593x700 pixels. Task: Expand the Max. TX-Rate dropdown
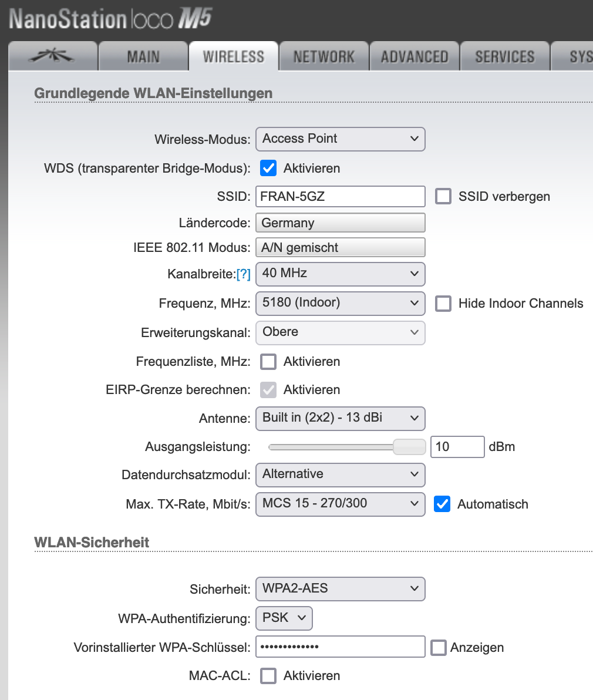pyautogui.click(x=341, y=504)
